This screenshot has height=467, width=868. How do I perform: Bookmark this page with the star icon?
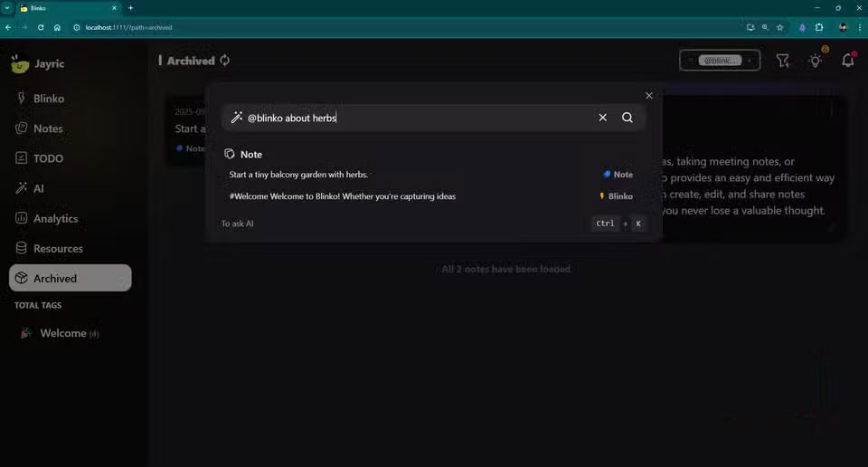point(779,27)
